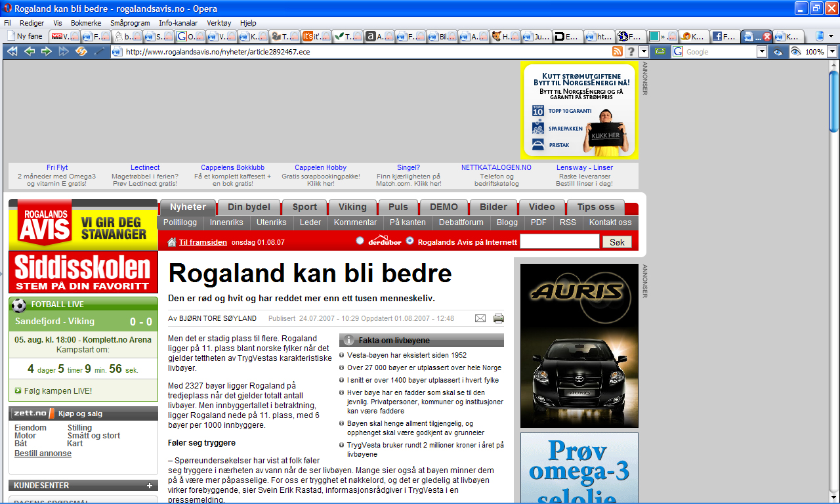Open the orange RSS feed icon in the address bar
This screenshot has width=840, height=504.
(x=618, y=52)
